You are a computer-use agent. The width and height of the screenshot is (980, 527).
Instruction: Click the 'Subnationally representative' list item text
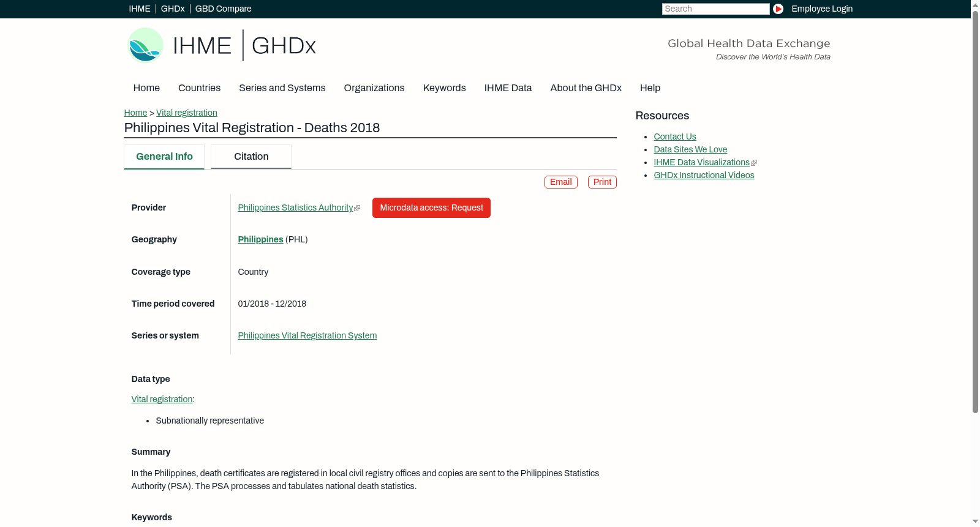[209, 421]
